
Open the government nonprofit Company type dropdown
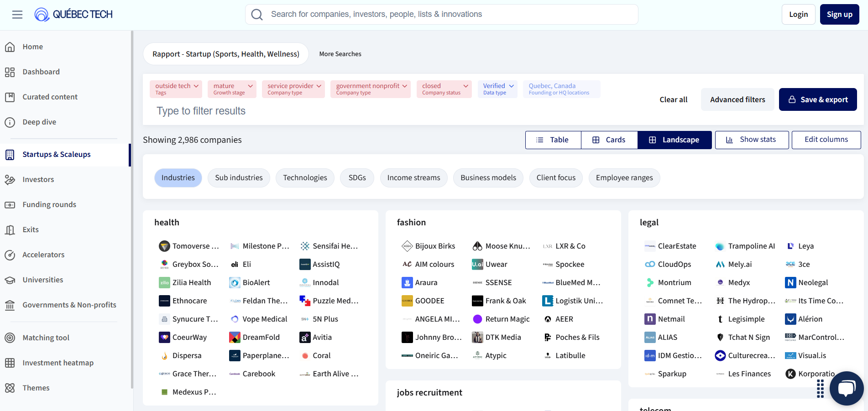point(371,89)
